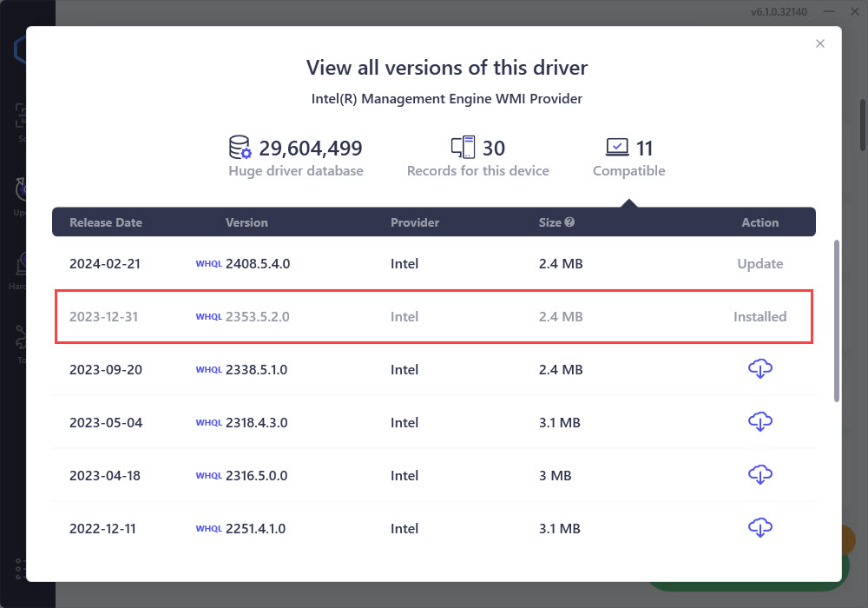Click WHQL badge next to version 2408.5.4.0
868x608 pixels.
tap(209, 264)
